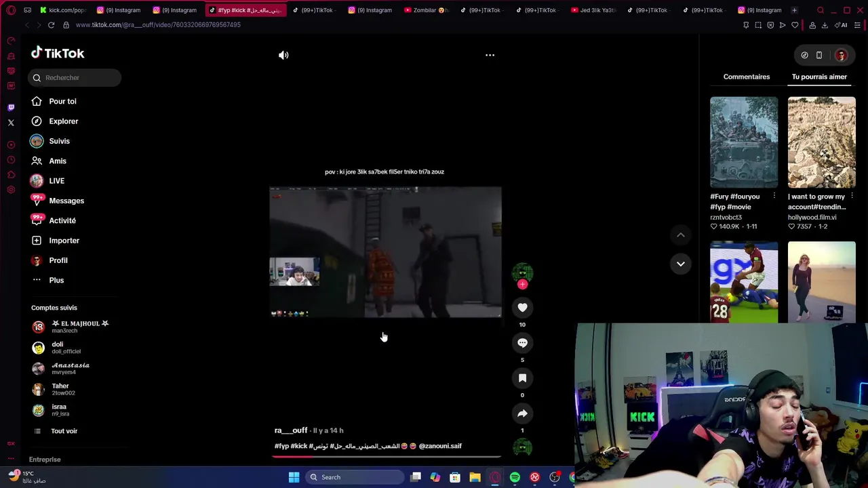Open ra___ouff username link

291,430
